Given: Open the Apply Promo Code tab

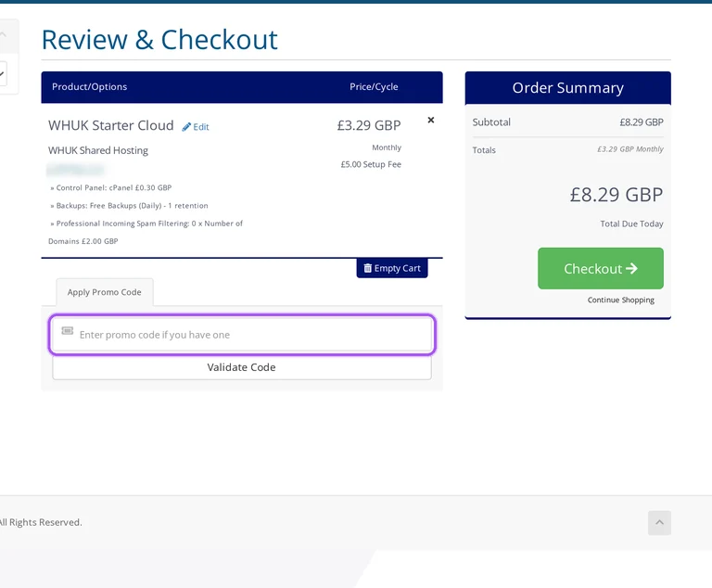Looking at the screenshot, I should click(105, 292).
